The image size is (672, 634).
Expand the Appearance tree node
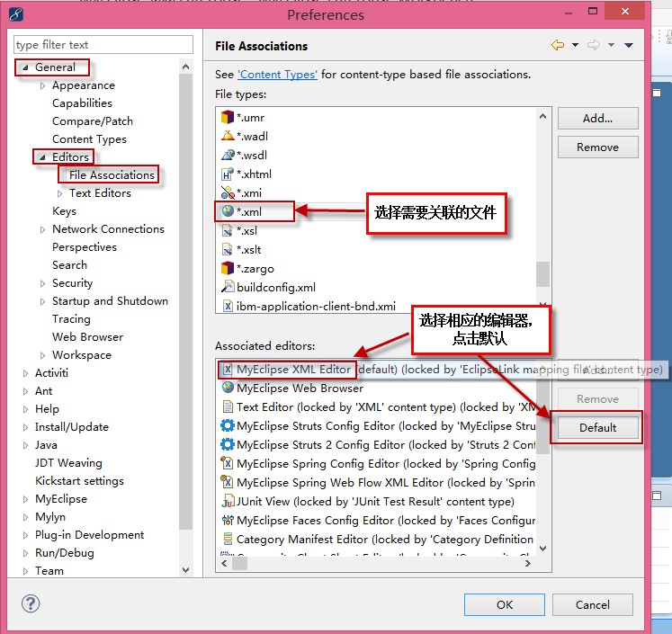(42, 85)
